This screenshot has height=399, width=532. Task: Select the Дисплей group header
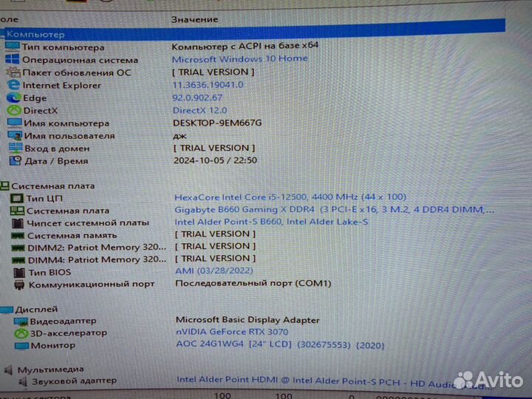click(35, 309)
